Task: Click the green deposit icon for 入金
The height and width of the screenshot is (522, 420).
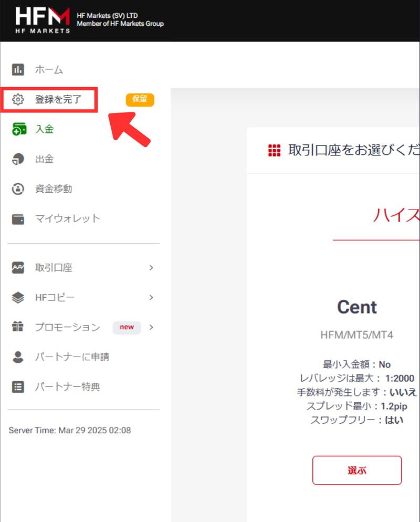Action: tap(18, 129)
